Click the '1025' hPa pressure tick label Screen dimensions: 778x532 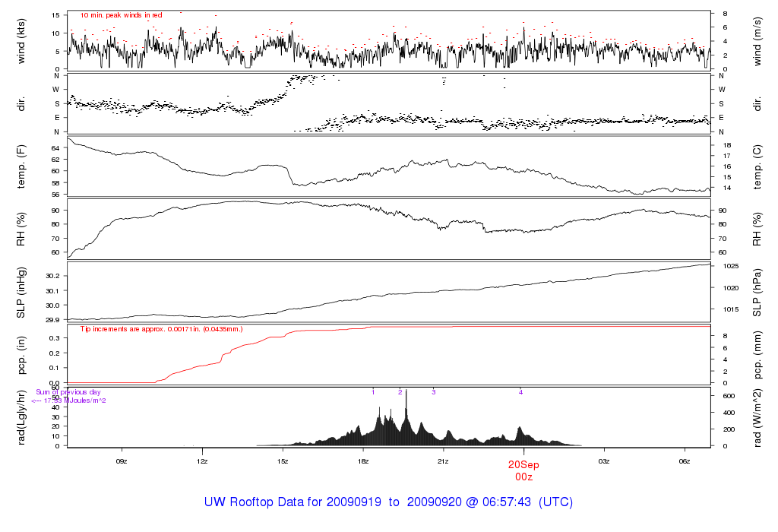coord(731,266)
